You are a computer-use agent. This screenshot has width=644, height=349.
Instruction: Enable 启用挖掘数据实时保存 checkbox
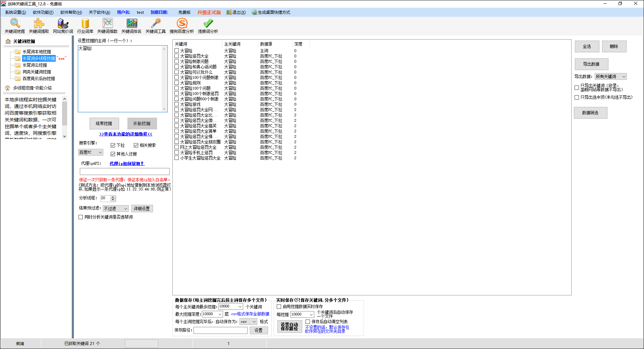pyautogui.click(x=279, y=306)
